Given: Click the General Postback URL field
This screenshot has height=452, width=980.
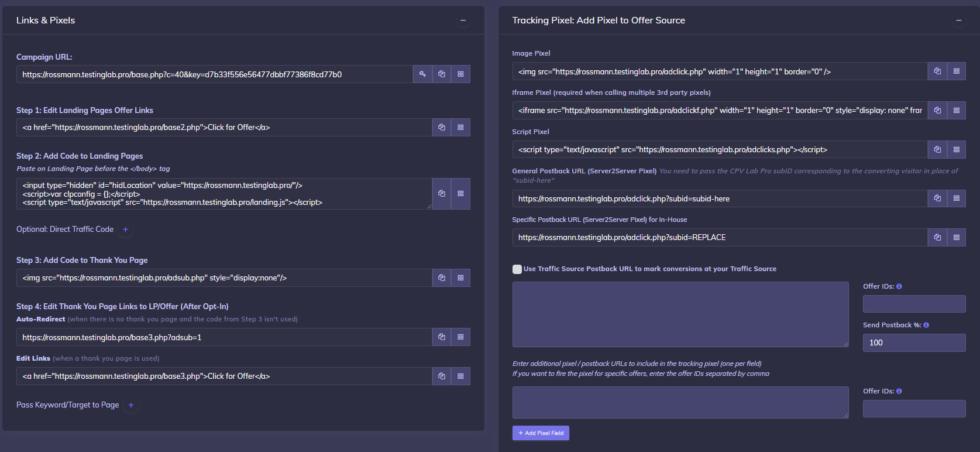Looking at the screenshot, I should pos(720,198).
